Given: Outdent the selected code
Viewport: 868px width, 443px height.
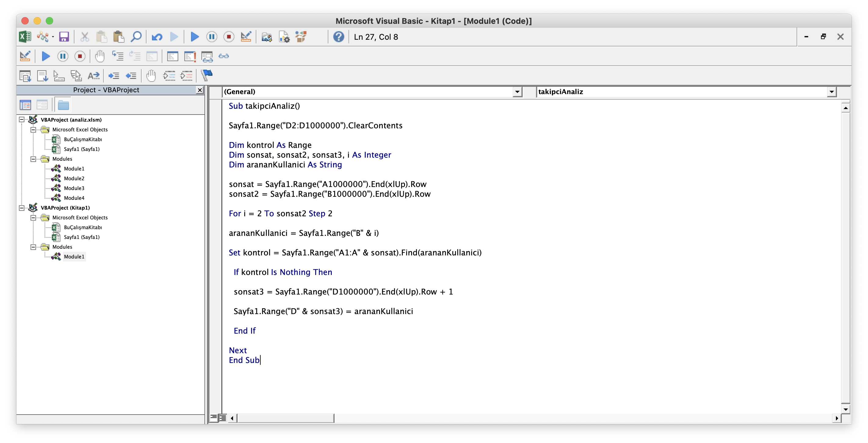Looking at the screenshot, I should tap(131, 75).
